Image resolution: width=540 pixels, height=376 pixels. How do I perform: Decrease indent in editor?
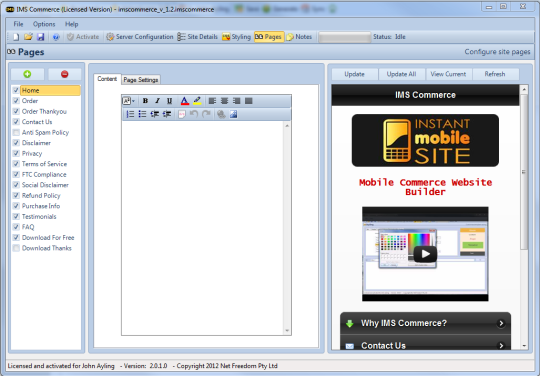coord(155,114)
